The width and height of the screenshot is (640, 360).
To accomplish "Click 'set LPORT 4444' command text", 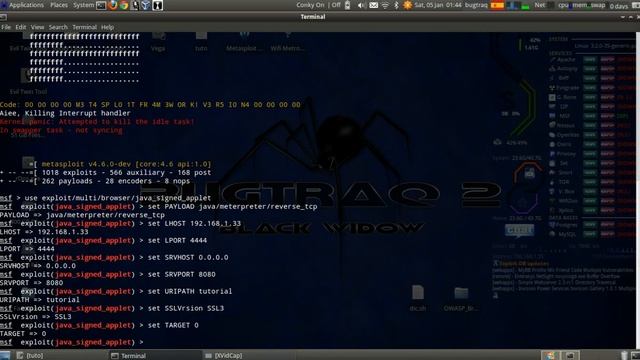I will [x=177, y=240].
